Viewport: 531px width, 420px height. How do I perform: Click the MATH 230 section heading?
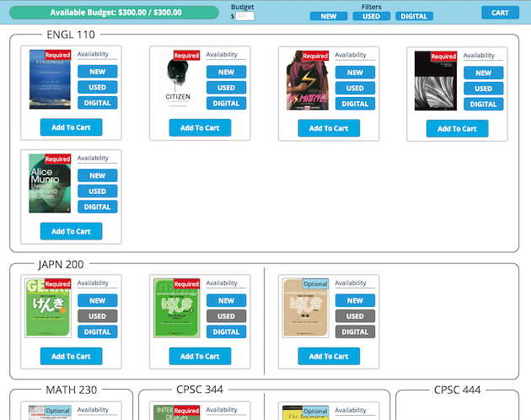pos(72,390)
